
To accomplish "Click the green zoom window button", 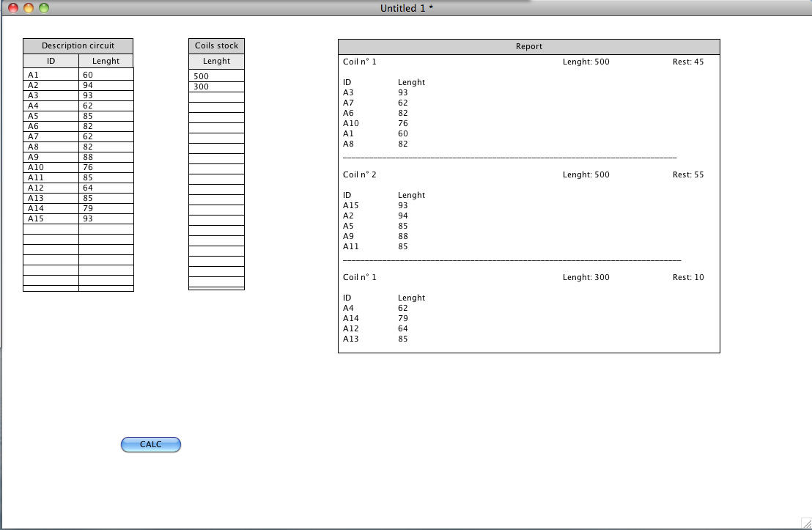I will point(44,8).
